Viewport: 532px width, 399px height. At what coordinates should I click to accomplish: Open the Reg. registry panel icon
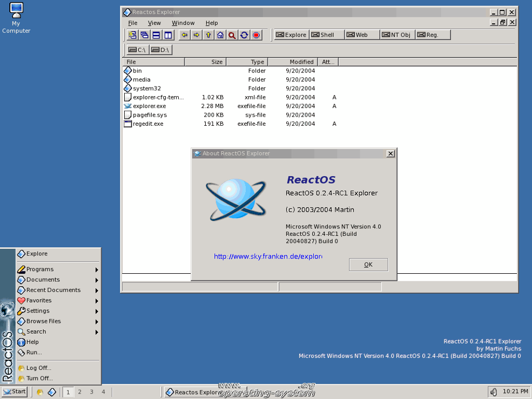tap(431, 35)
